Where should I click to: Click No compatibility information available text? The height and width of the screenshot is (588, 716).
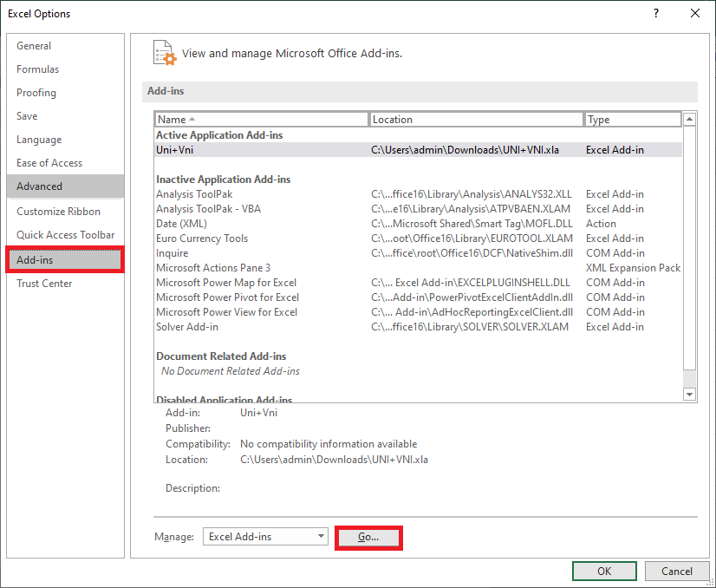[329, 444]
